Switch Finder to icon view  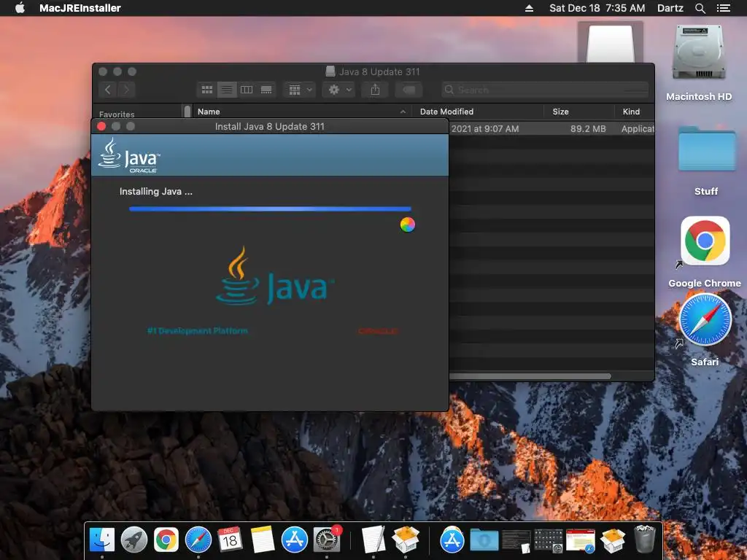tap(207, 90)
